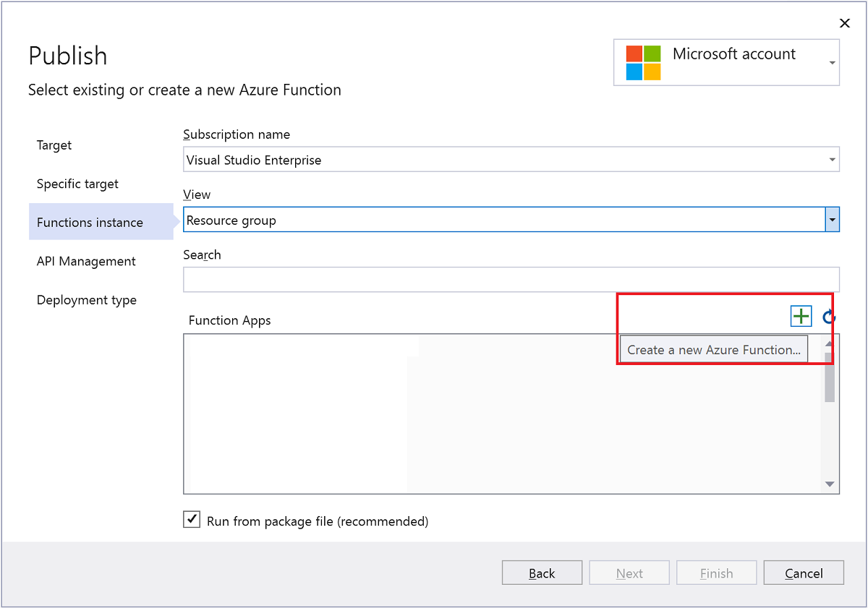The width and height of the screenshot is (868, 608).
Task: Click 'Create a new Azure Function...'
Action: pos(713,348)
